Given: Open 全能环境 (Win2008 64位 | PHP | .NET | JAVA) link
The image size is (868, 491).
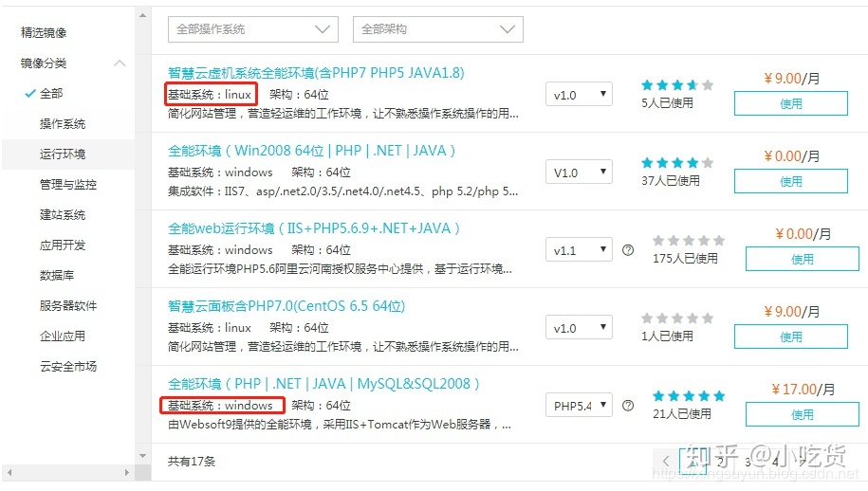Looking at the screenshot, I should click(x=312, y=151).
